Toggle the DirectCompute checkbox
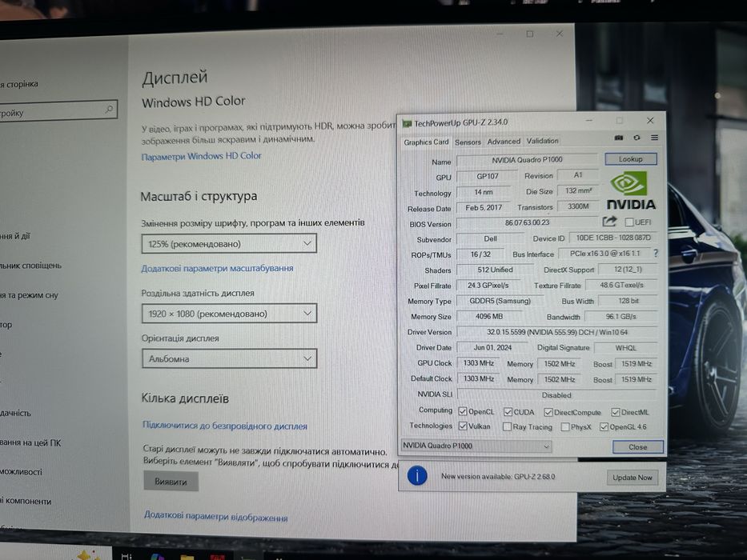This screenshot has width=747, height=560. pyautogui.click(x=548, y=412)
